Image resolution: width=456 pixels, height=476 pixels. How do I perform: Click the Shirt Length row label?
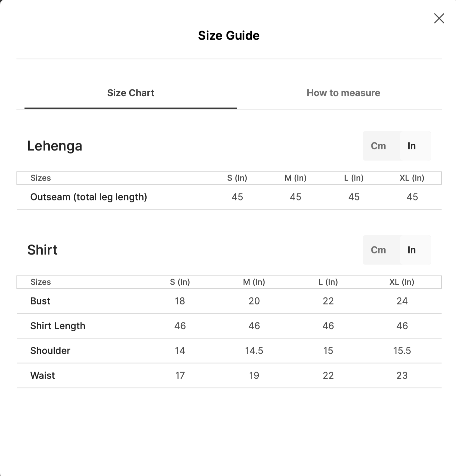tap(58, 326)
